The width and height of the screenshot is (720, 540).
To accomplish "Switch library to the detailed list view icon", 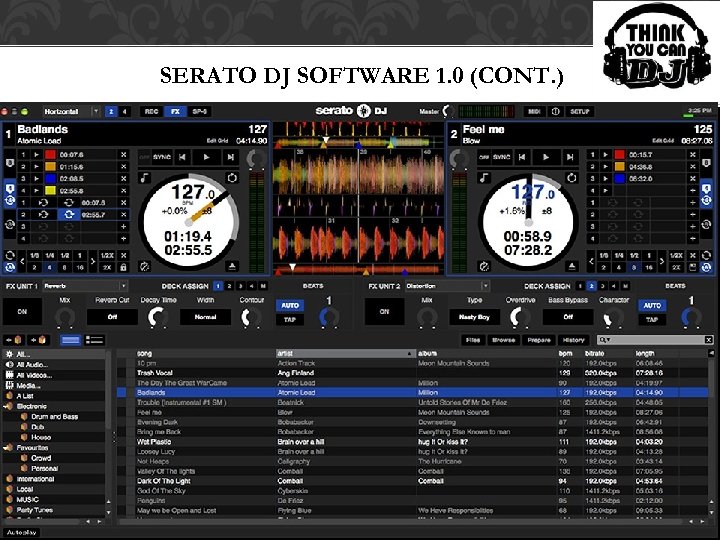I will coord(95,340).
